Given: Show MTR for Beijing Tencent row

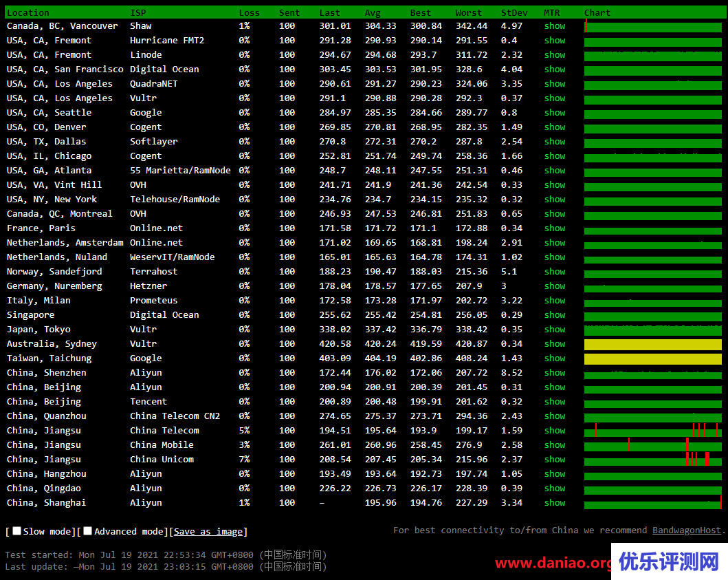Looking at the screenshot, I should click(555, 401).
